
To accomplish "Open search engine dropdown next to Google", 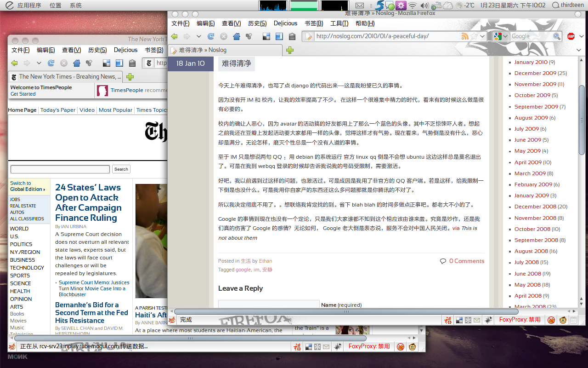I will (x=506, y=36).
